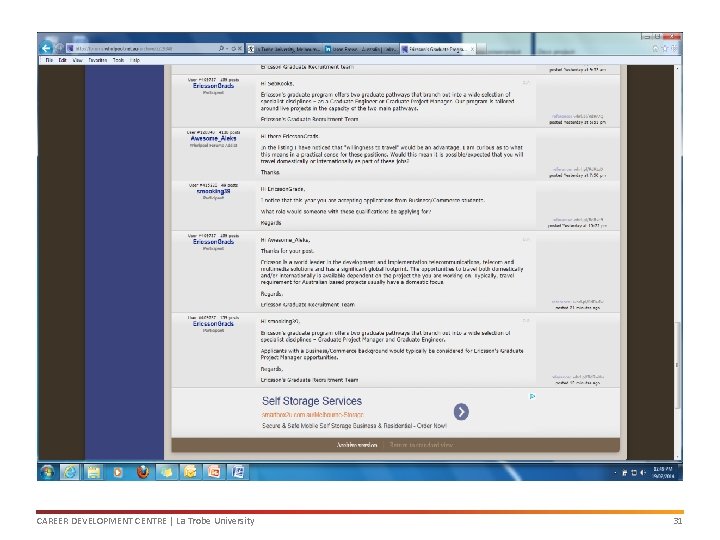Click the Awesome_Aleks post timestamp
Viewport: 720px width, 540px height.
(x=578, y=175)
